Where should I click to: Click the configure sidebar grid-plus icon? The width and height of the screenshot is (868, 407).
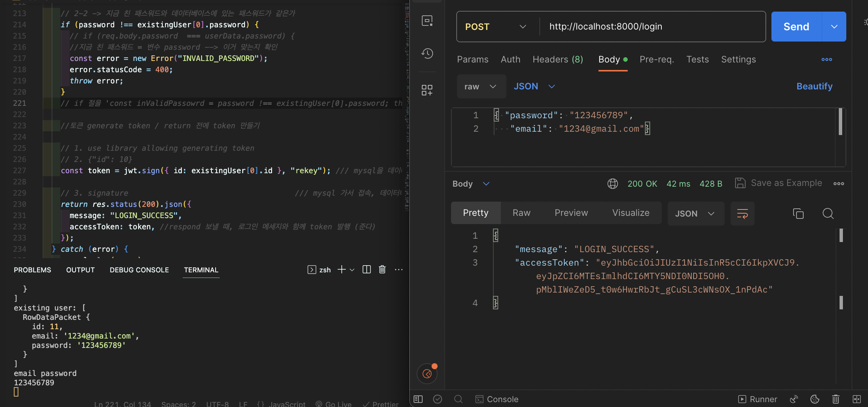[x=427, y=90]
